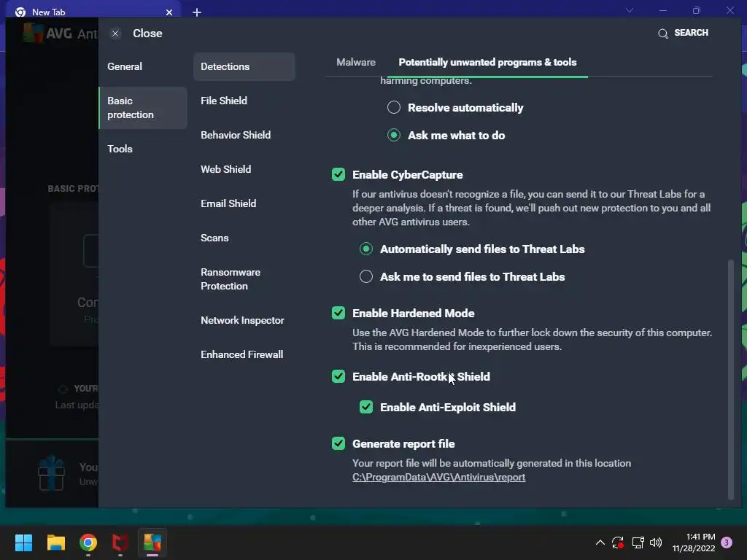Click the gift box icon in AVG window
This screenshot has width=747, height=560.
click(x=52, y=473)
